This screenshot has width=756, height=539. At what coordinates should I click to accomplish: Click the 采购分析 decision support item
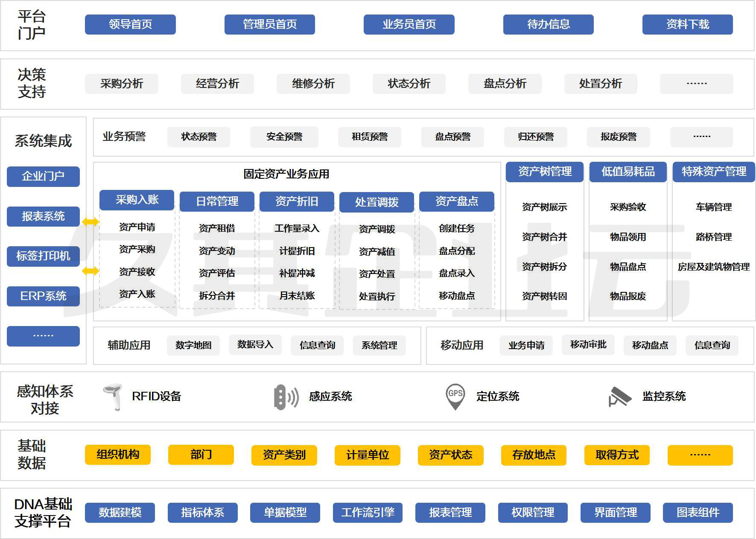coord(121,84)
